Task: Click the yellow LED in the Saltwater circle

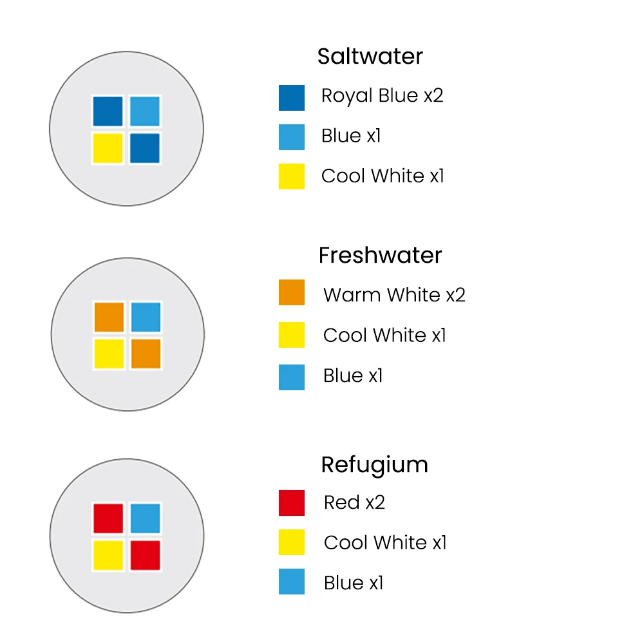Action: (108, 147)
